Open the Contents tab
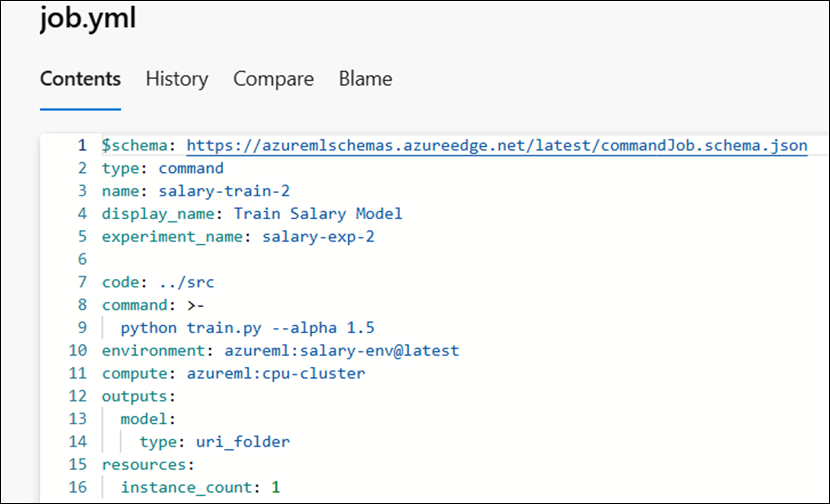The image size is (830, 504). pyautogui.click(x=80, y=79)
